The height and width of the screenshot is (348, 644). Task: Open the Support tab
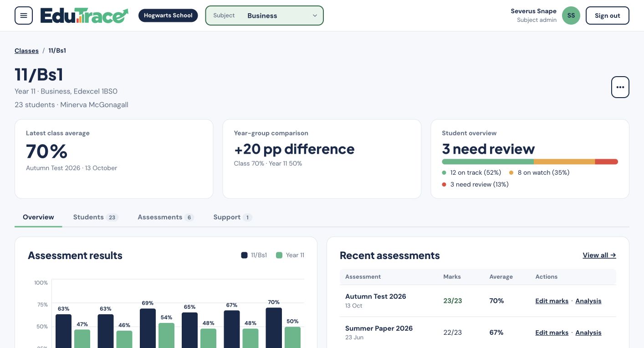click(232, 217)
